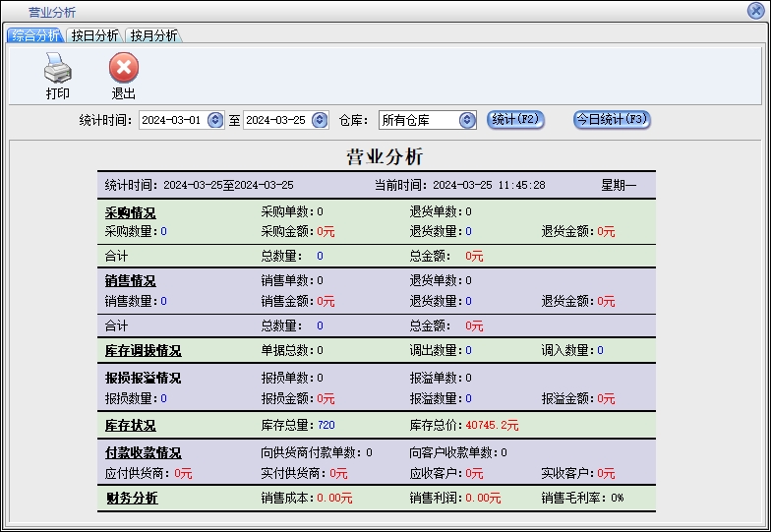
Task: Open the end date picker dropdown
Action: [320, 120]
